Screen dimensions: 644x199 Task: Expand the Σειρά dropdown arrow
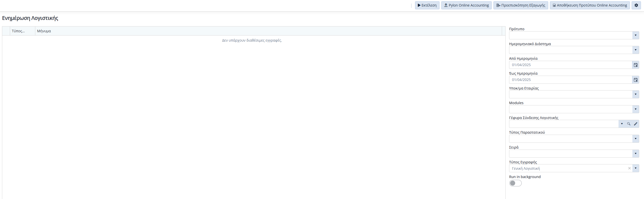pyautogui.click(x=635, y=154)
